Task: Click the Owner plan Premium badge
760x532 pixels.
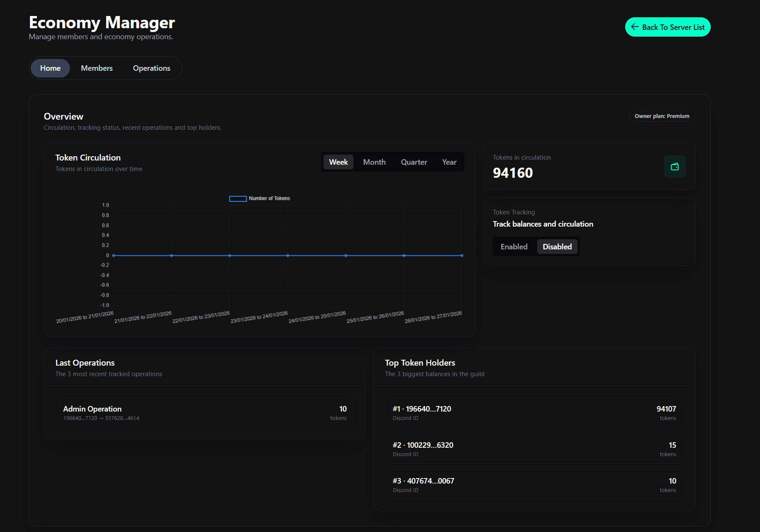Action: coord(661,115)
